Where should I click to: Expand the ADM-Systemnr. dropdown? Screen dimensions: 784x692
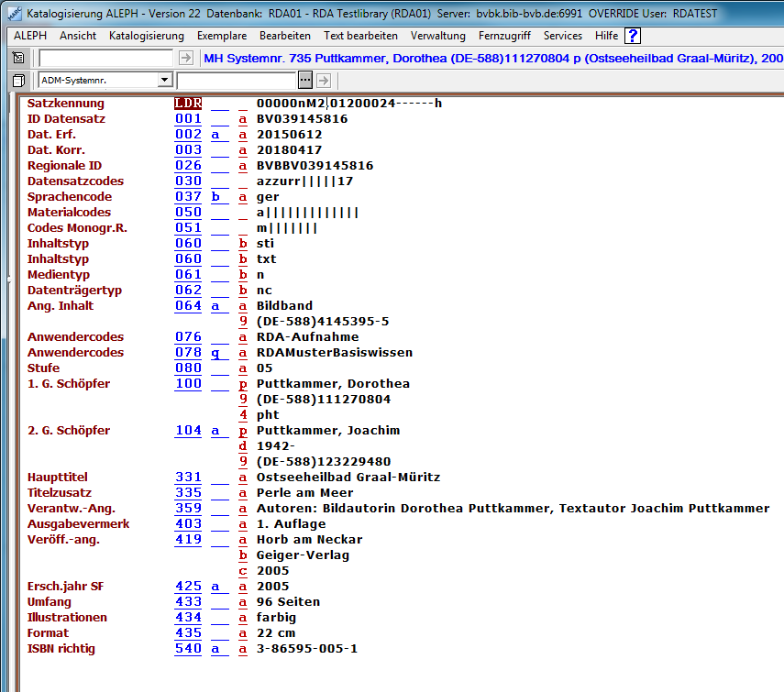pyautogui.click(x=164, y=80)
